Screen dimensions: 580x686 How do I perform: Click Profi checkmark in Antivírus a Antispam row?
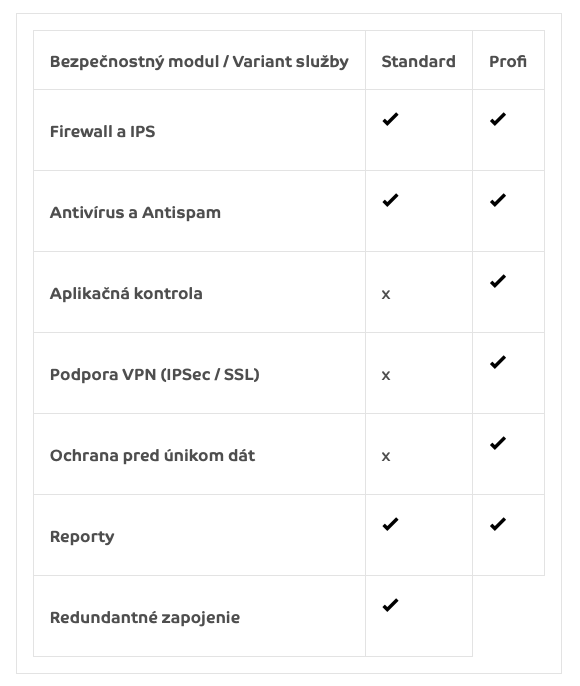pyautogui.click(x=498, y=200)
